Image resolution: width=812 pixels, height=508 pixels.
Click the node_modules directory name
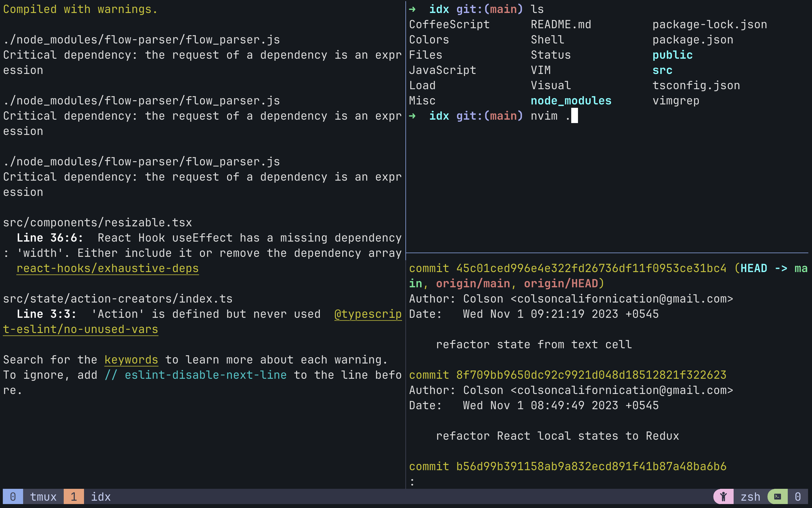(x=571, y=100)
